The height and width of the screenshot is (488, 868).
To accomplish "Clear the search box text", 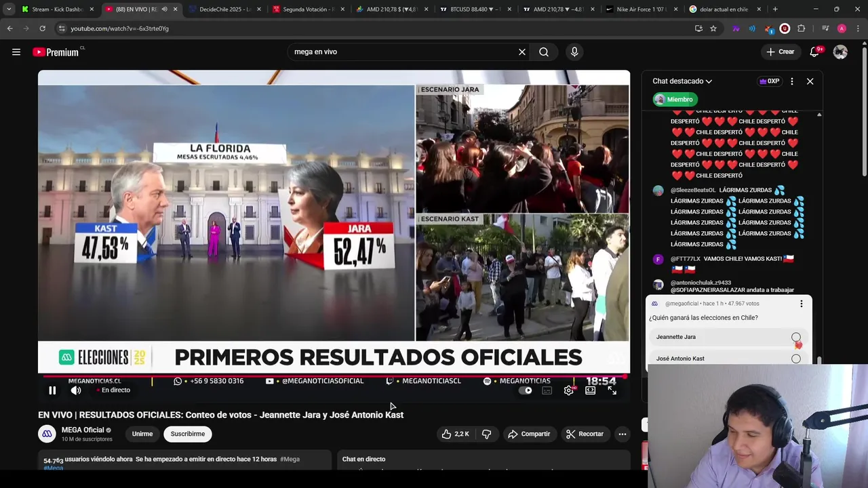I will 522,52.
